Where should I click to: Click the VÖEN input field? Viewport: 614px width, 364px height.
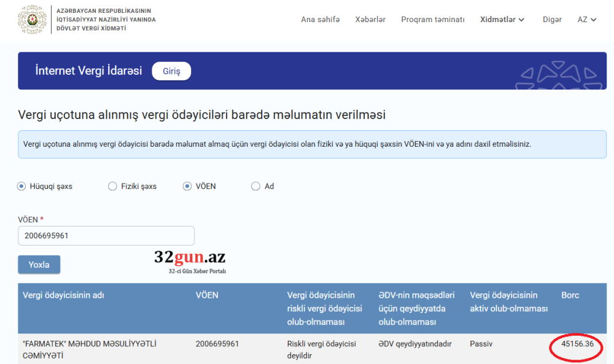tap(106, 236)
